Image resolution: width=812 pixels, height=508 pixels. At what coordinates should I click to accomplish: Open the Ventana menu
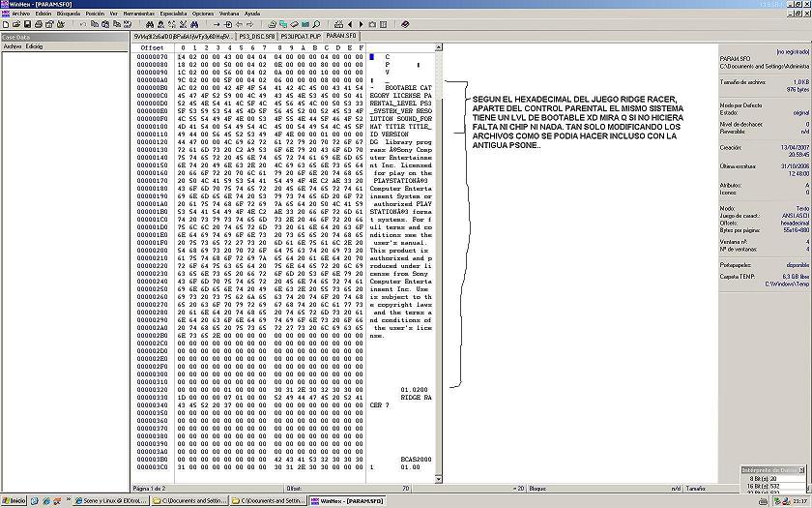(x=229, y=13)
